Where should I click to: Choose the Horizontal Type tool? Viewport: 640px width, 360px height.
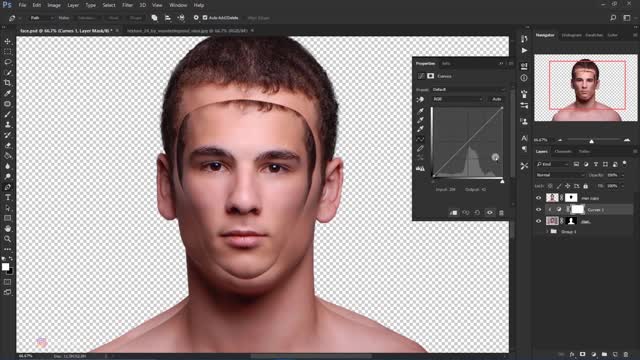(x=7, y=198)
